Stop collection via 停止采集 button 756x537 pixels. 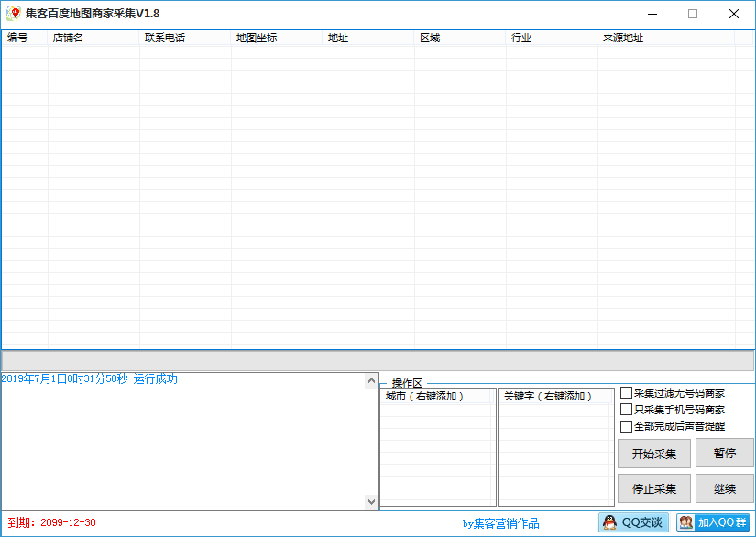point(654,488)
